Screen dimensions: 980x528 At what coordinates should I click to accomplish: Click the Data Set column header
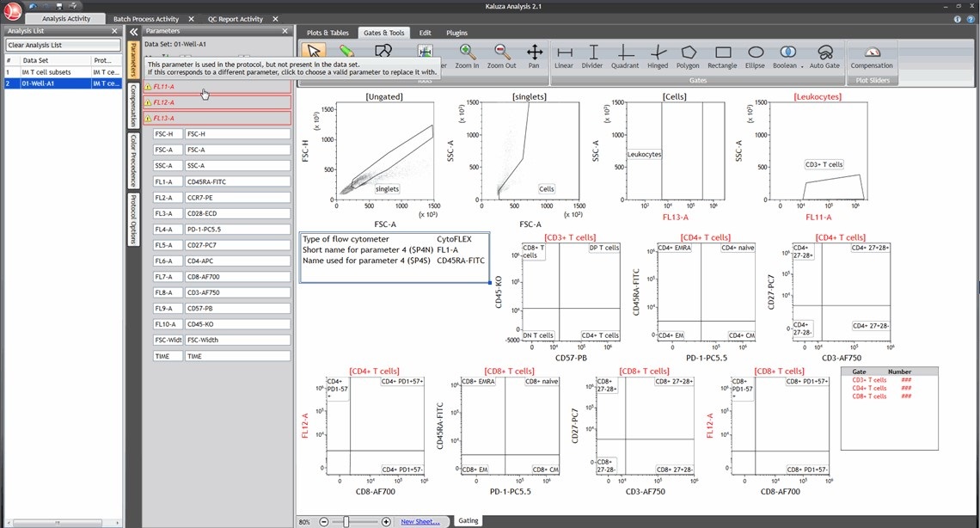[55, 60]
